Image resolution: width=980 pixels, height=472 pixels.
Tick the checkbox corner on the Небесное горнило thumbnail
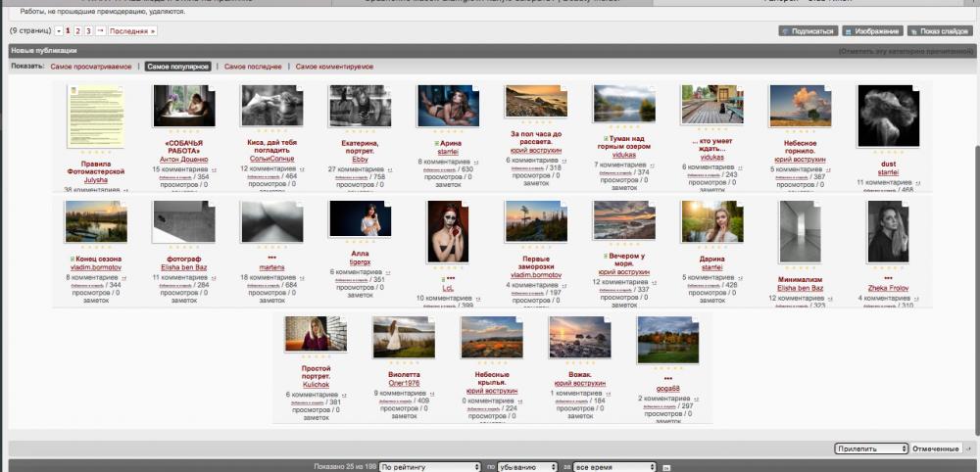pos(827,89)
